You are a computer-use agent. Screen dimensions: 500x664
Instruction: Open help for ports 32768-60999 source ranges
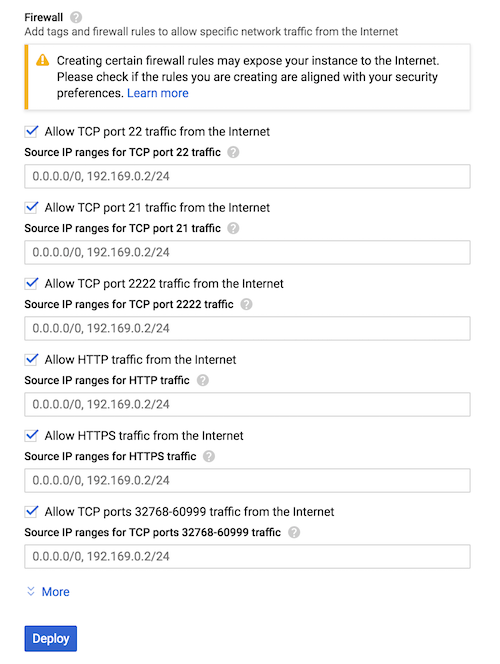click(294, 532)
